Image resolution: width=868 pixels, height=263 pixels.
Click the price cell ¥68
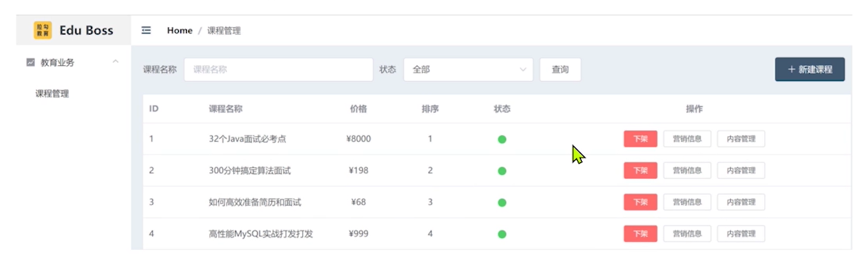pos(359,202)
